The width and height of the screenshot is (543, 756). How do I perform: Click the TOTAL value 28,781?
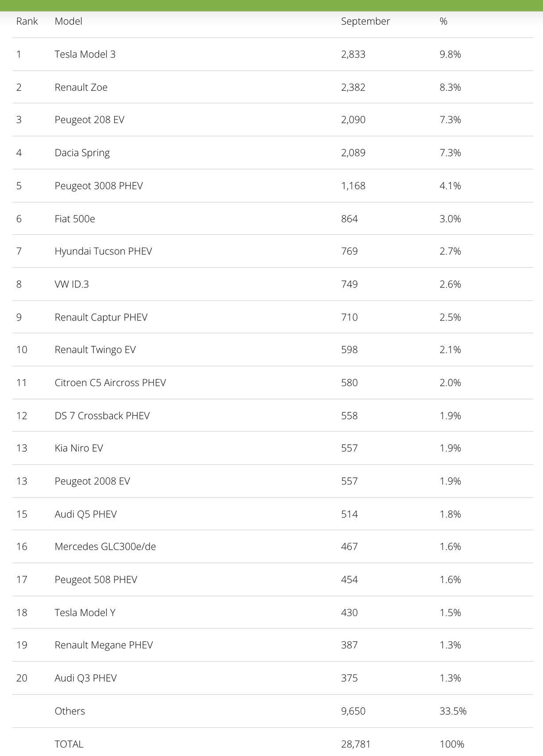pos(355,744)
